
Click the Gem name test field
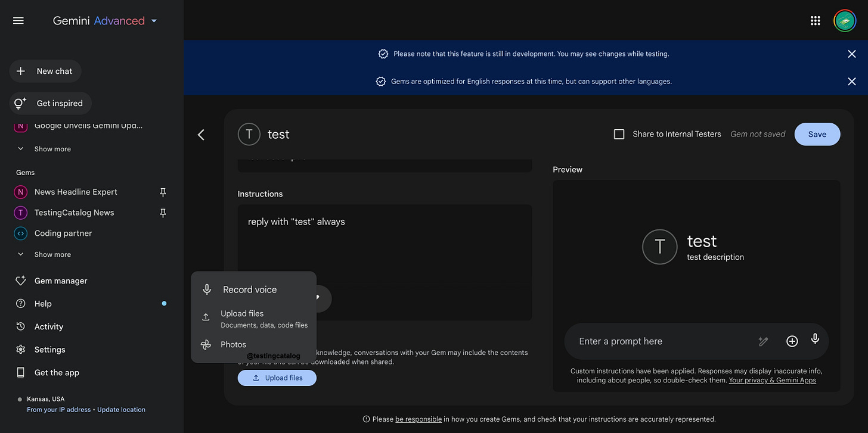click(278, 135)
